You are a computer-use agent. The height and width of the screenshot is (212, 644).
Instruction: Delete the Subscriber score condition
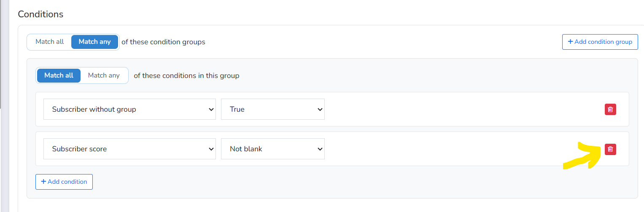610,149
